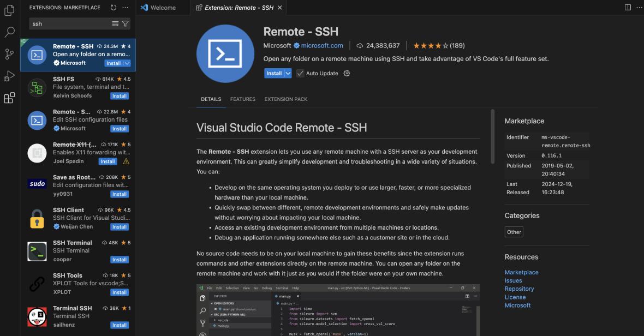Close the Extension: Remote - SSH tab
The image size is (644, 336).
(279, 8)
